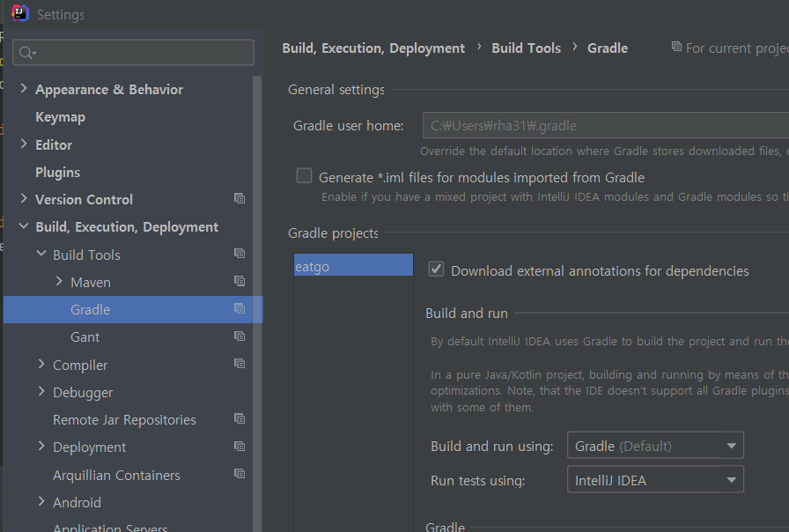Expand the Version Control section
Screen dimensions: 789x532
tap(23, 198)
